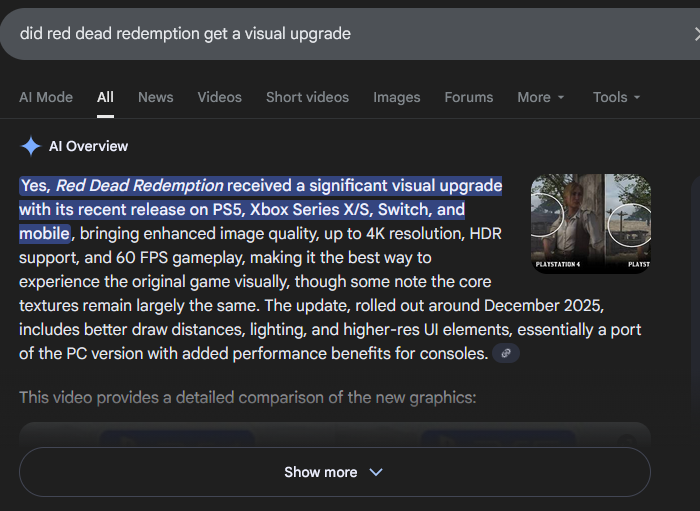Switch to the News tab
This screenshot has width=700, height=511.
tap(155, 97)
